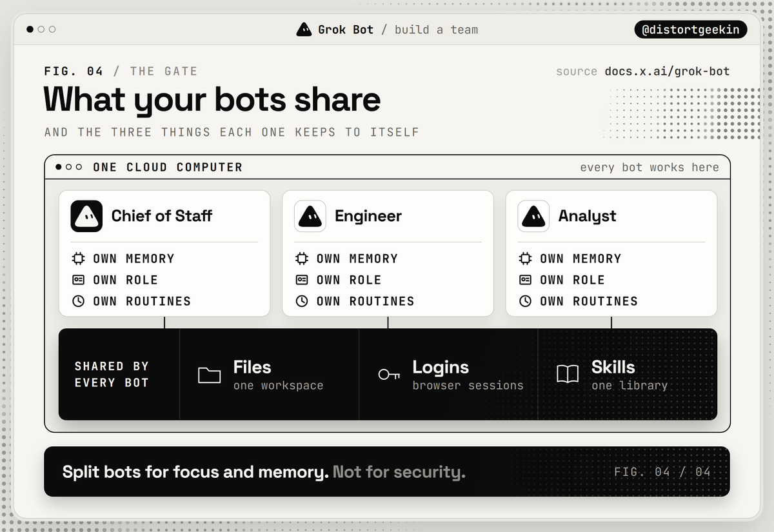
Task: Click the memory chip icon under Chief of Staff
Action: coord(79,259)
